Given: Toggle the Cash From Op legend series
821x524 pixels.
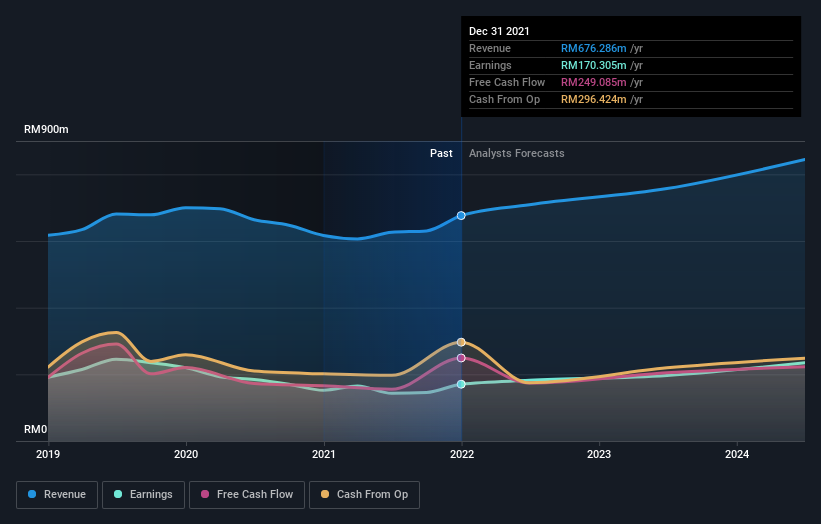Looking at the screenshot, I should [x=364, y=495].
